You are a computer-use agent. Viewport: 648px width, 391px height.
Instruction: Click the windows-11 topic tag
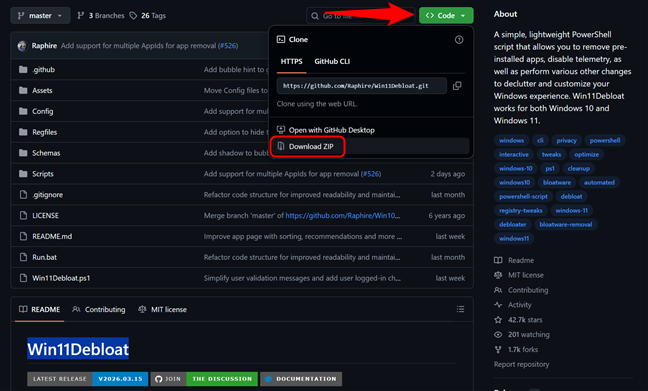pyautogui.click(x=572, y=211)
